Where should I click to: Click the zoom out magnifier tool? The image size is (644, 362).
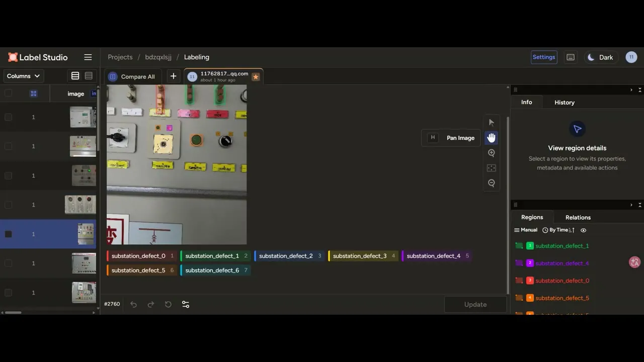(492, 183)
